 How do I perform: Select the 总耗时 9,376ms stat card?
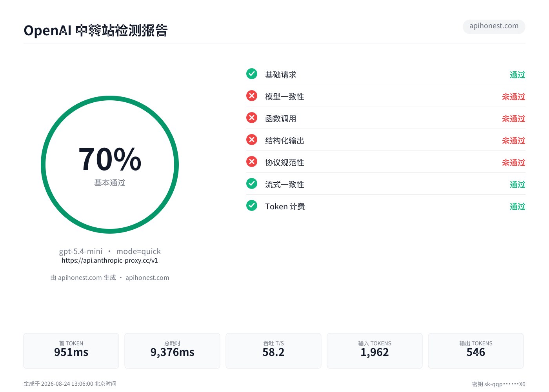pos(172,351)
